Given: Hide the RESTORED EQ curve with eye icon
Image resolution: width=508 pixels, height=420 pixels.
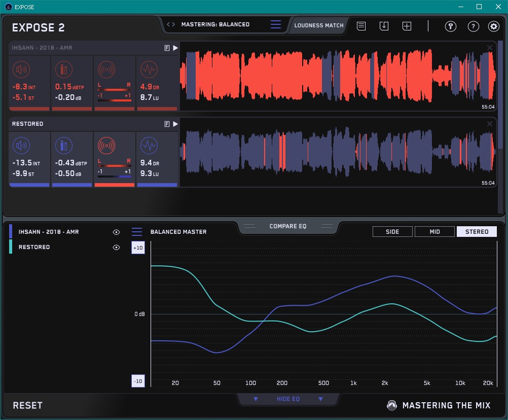Looking at the screenshot, I should [x=116, y=247].
